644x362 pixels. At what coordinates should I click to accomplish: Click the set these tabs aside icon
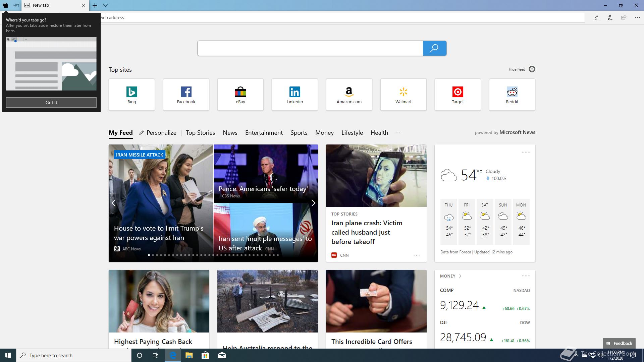point(16,5)
